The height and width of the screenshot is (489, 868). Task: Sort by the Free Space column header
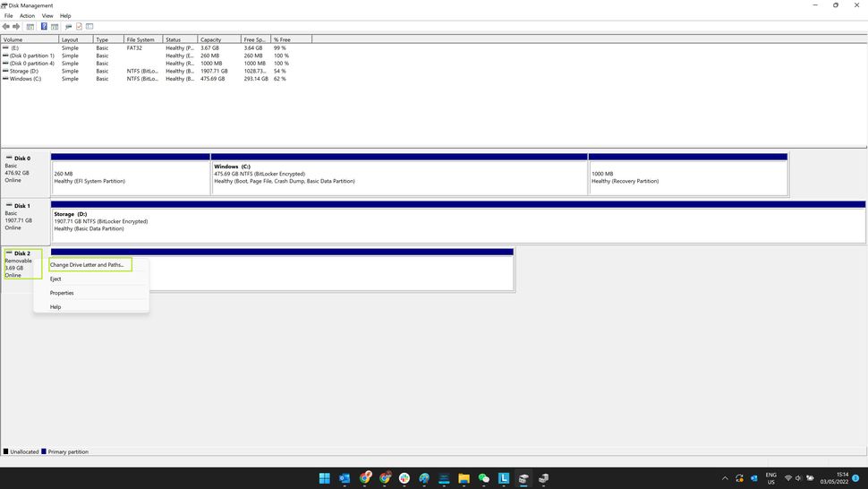pyautogui.click(x=256, y=39)
